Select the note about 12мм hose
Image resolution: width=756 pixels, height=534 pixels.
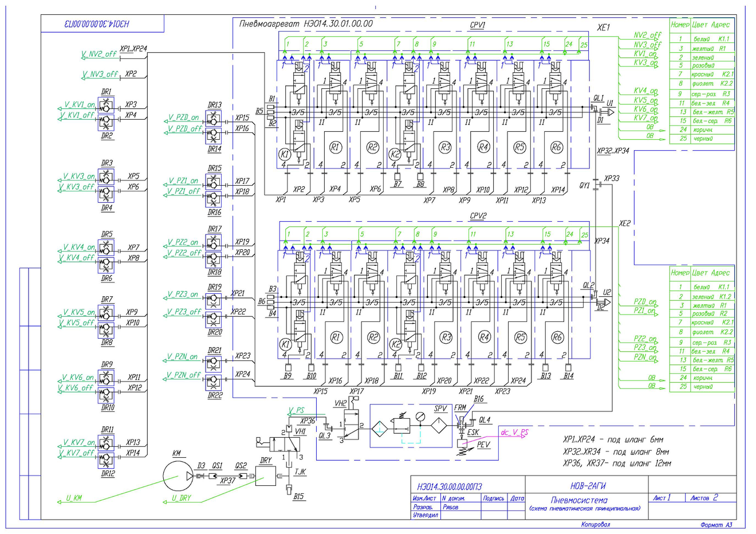617,463
